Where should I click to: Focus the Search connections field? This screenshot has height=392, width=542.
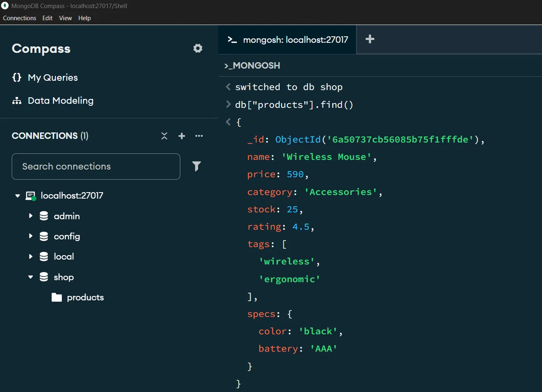[x=96, y=166]
